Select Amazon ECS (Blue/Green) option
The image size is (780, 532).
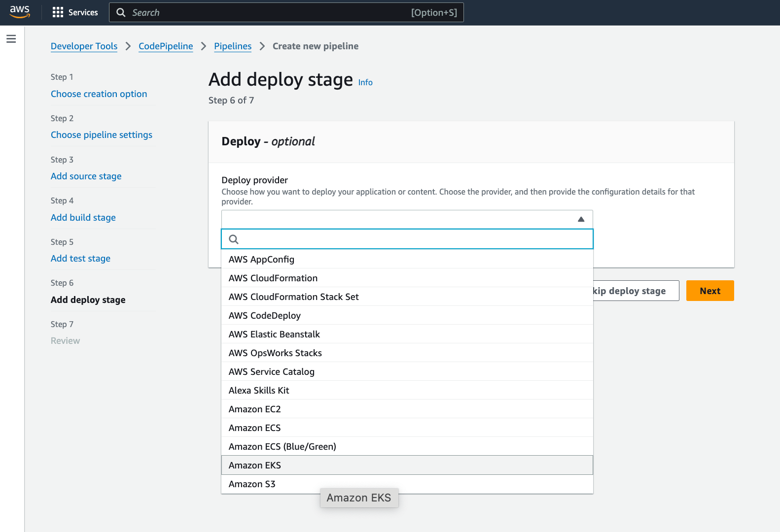[x=407, y=446]
